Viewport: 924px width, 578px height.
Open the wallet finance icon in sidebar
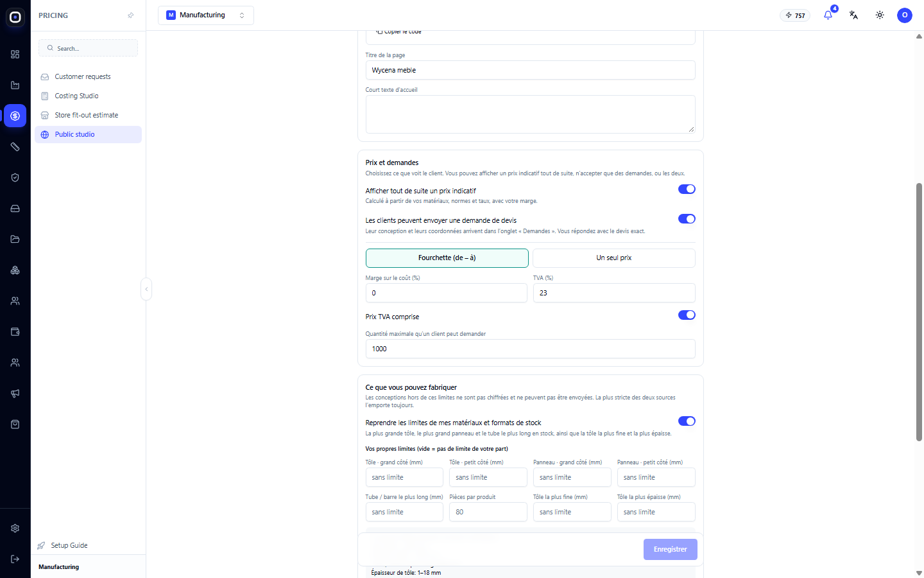[15, 332]
